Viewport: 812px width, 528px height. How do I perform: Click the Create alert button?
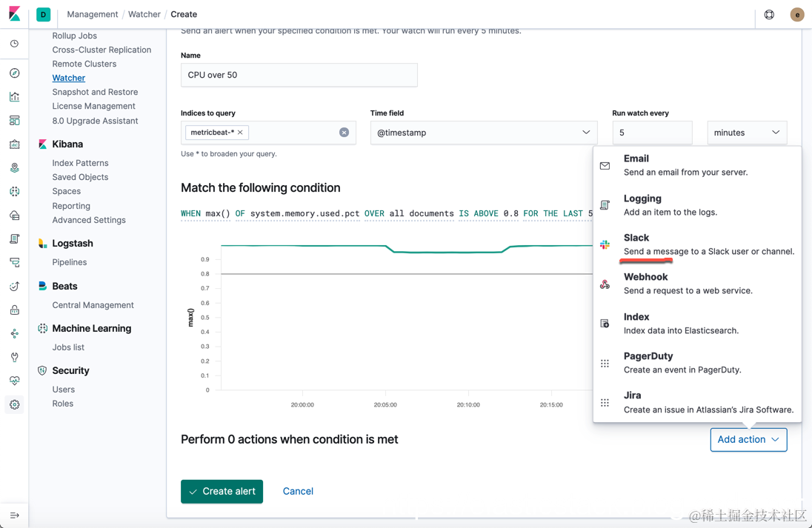click(x=222, y=491)
